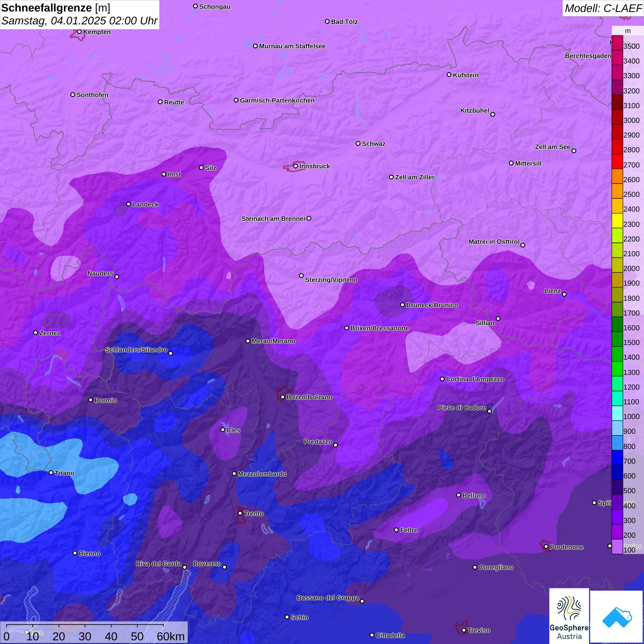The image size is (644, 644).
Task: Click the Bozen/Bolzano marker dot
Action: pyautogui.click(x=282, y=397)
